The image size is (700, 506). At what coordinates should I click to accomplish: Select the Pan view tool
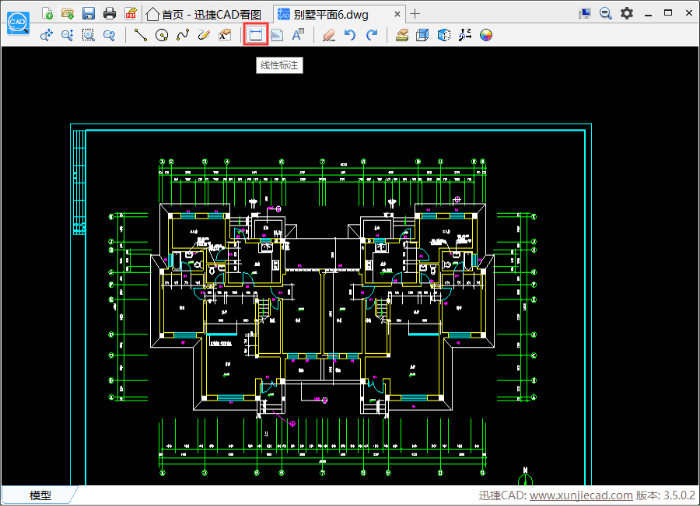pos(46,35)
